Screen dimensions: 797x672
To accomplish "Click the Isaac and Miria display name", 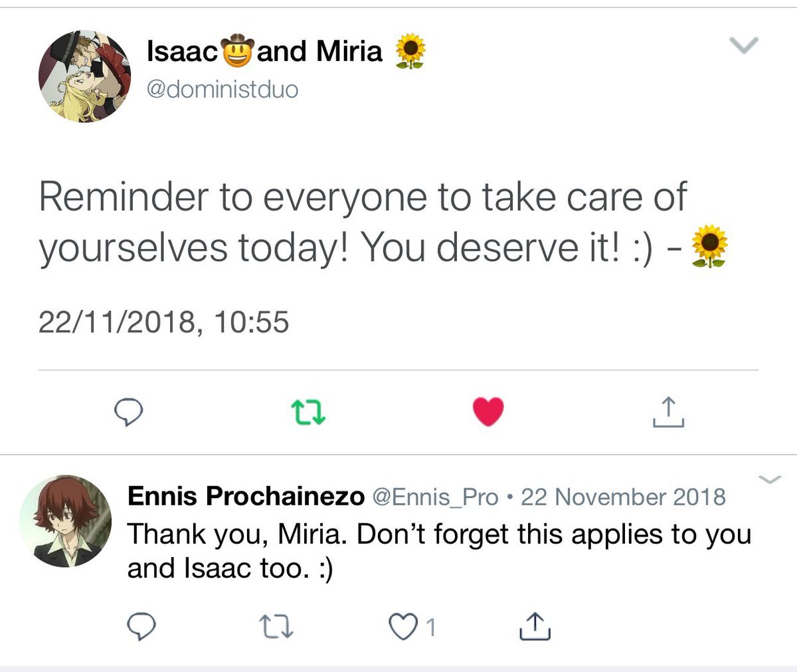I will coord(266,51).
